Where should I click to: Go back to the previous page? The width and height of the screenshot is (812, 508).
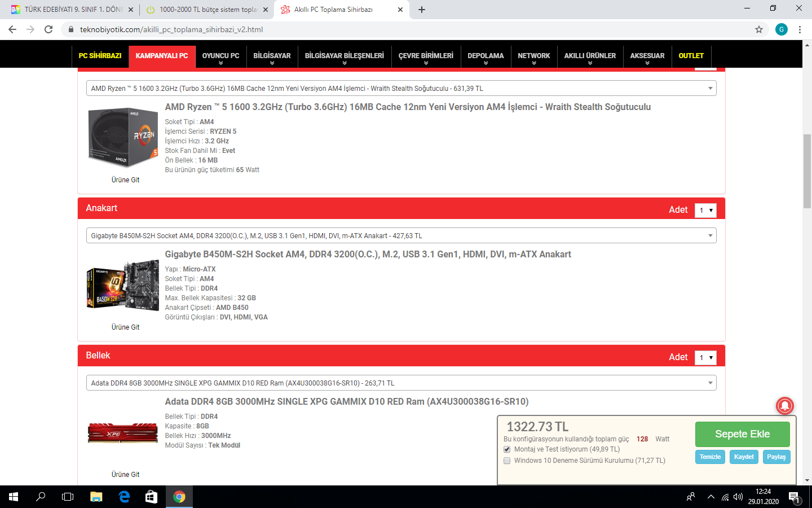12,29
